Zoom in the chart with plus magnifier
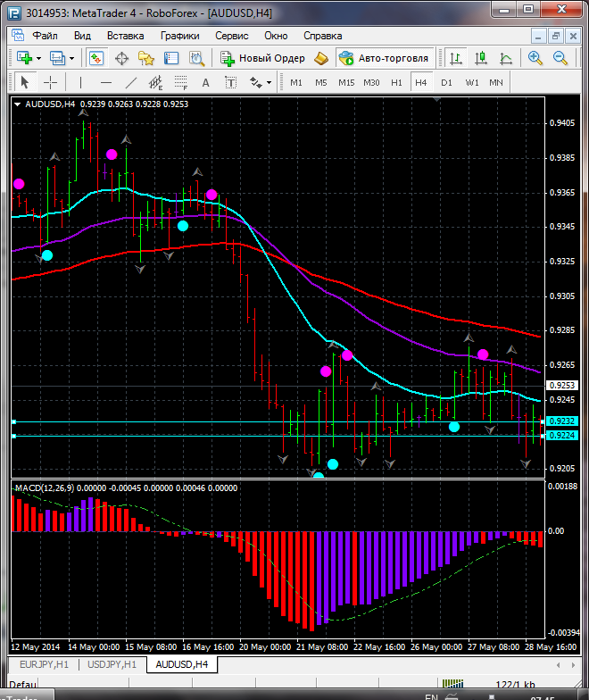Image resolution: width=589 pixels, height=700 pixels. tap(535, 59)
